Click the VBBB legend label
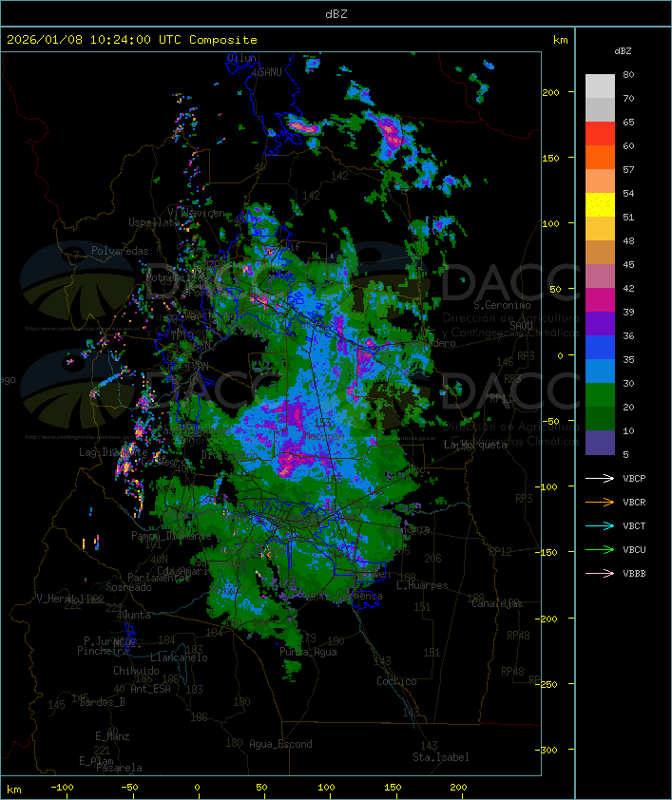 634,573
